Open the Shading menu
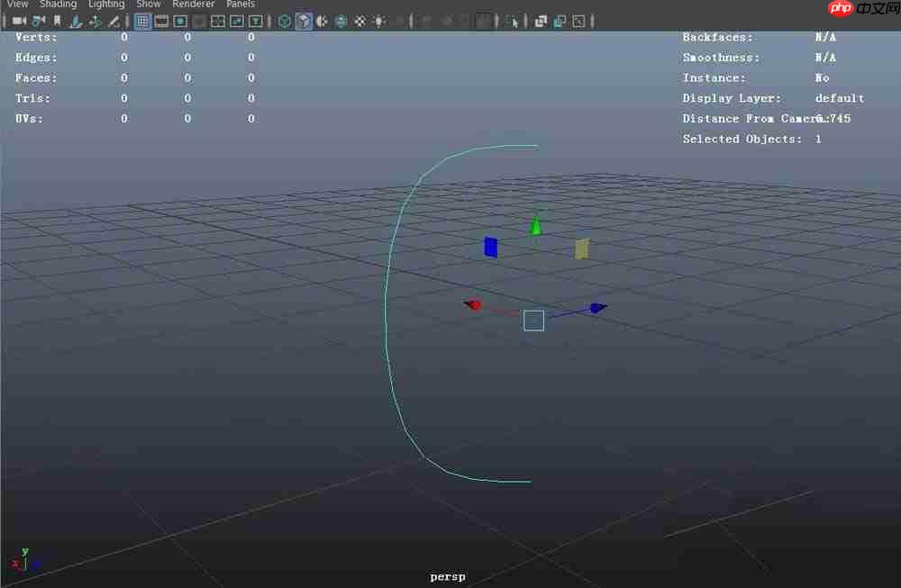 coord(58,5)
